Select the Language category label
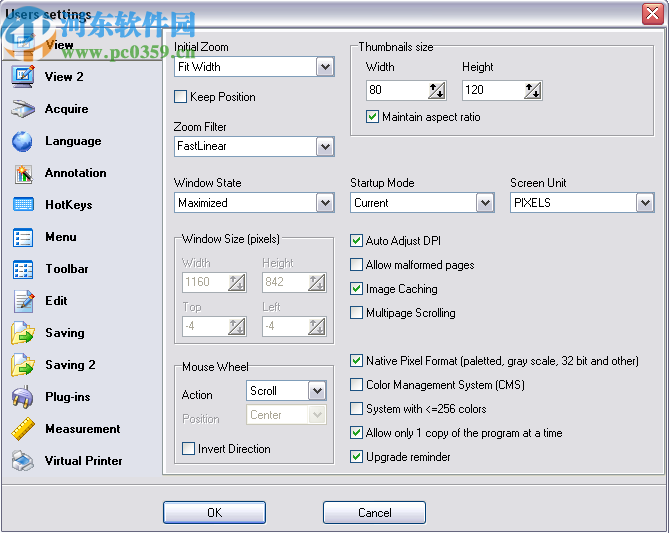 73,141
